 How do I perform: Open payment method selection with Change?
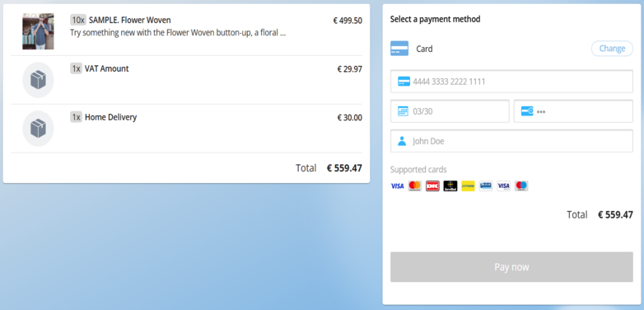pyautogui.click(x=612, y=49)
